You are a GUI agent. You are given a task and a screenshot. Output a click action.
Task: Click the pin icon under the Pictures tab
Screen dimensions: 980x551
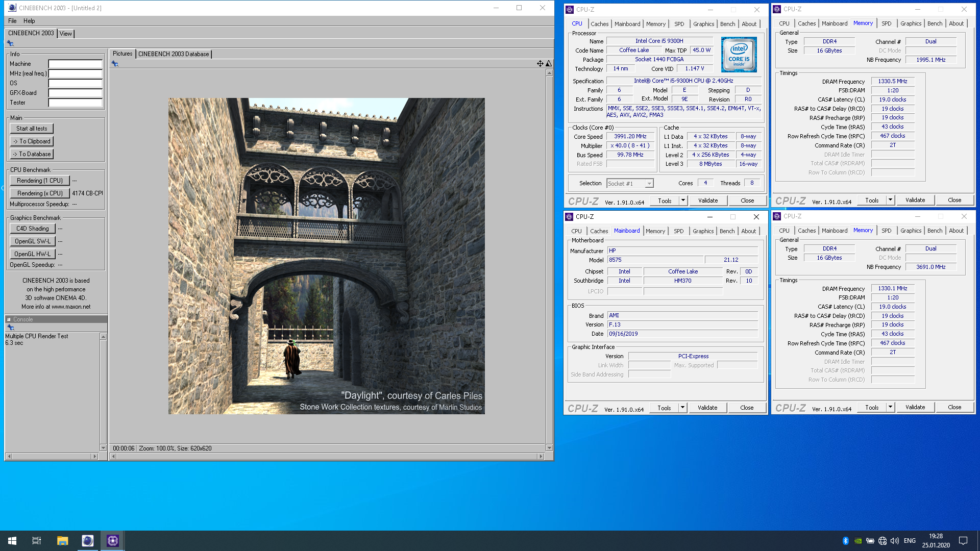115,64
